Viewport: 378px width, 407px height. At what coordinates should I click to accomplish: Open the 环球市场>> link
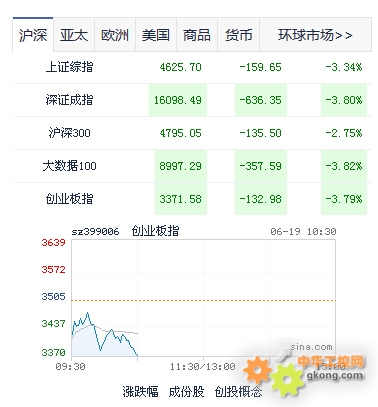pyautogui.click(x=315, y=35)
